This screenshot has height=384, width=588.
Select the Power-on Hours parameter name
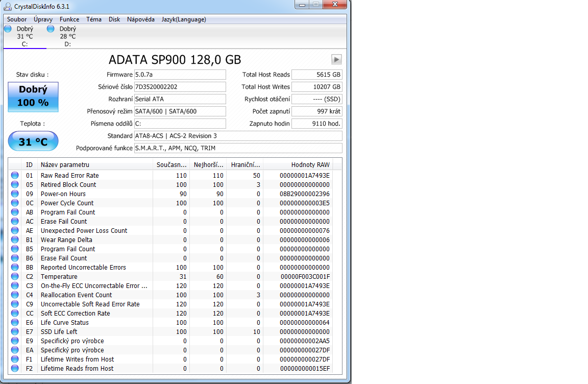[63, 194]
